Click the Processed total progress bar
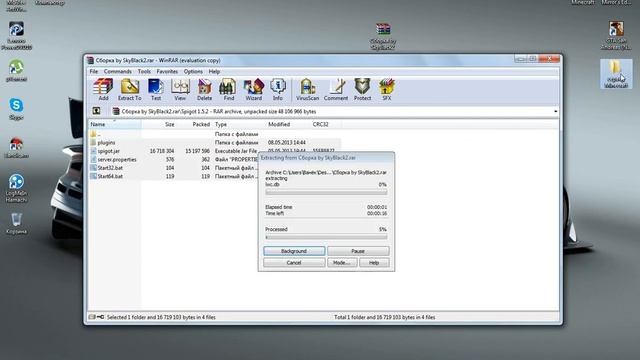Viewport: 640px width, 360px height. pyautogui.click(x=326, y=237)
